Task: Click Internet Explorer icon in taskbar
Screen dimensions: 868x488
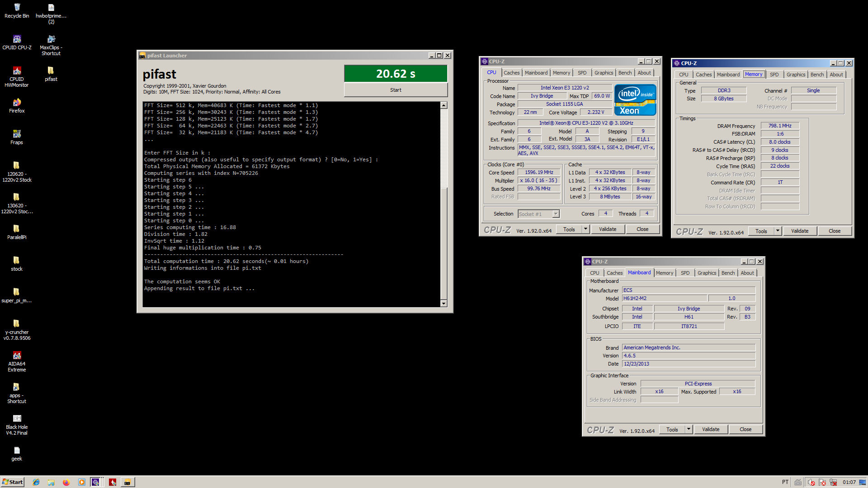Action: point(36,482)
